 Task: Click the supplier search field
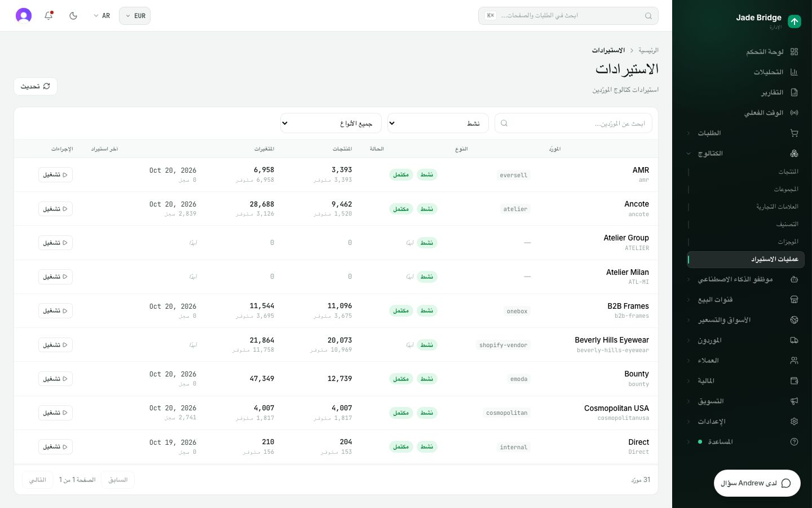click(573, 123)
